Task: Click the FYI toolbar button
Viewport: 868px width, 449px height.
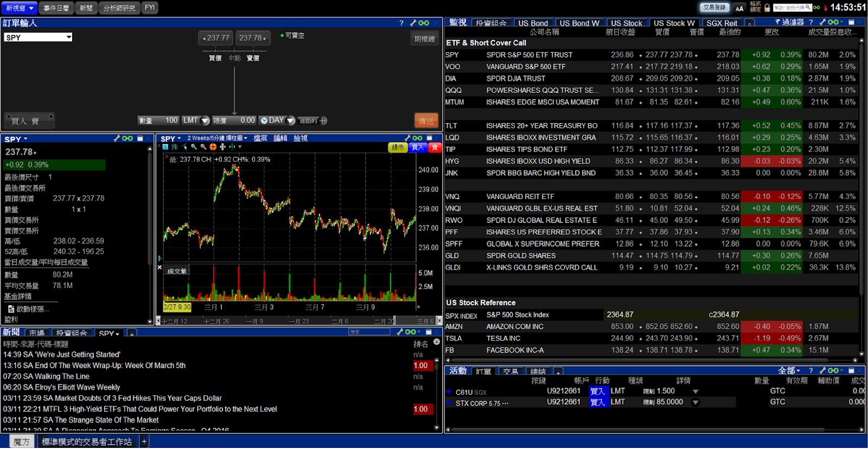Action: click(150, 8)
